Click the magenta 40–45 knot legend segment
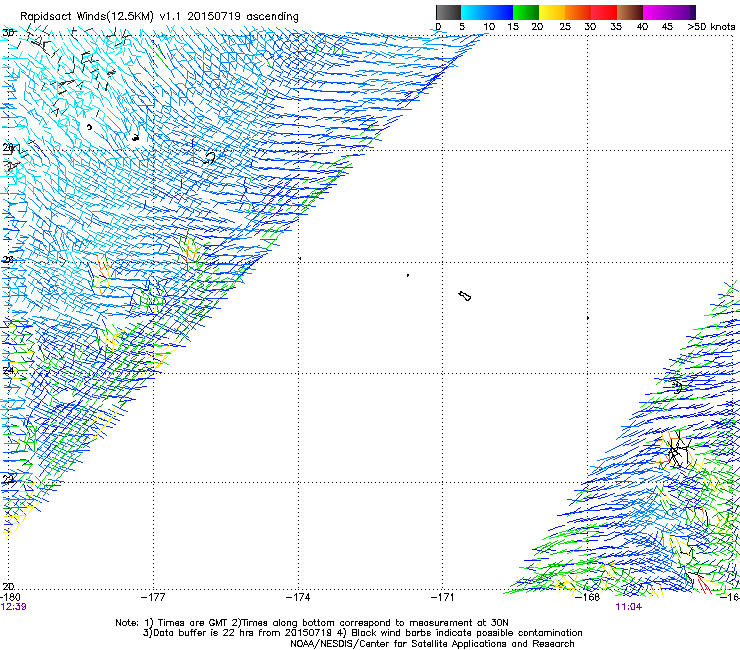This screenshot has width=740, height=650. point(656,12)
